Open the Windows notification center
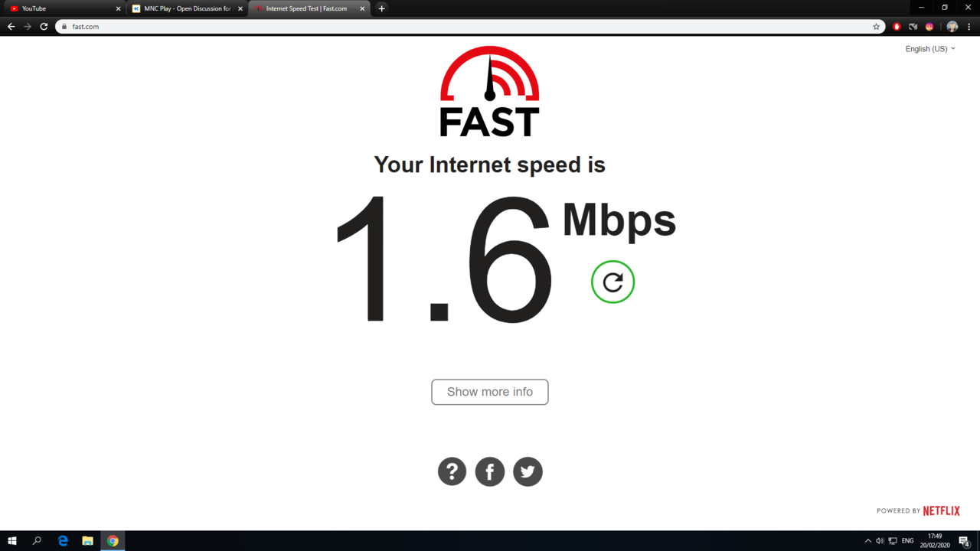980x551 pixels. click(x=964, y=541)
